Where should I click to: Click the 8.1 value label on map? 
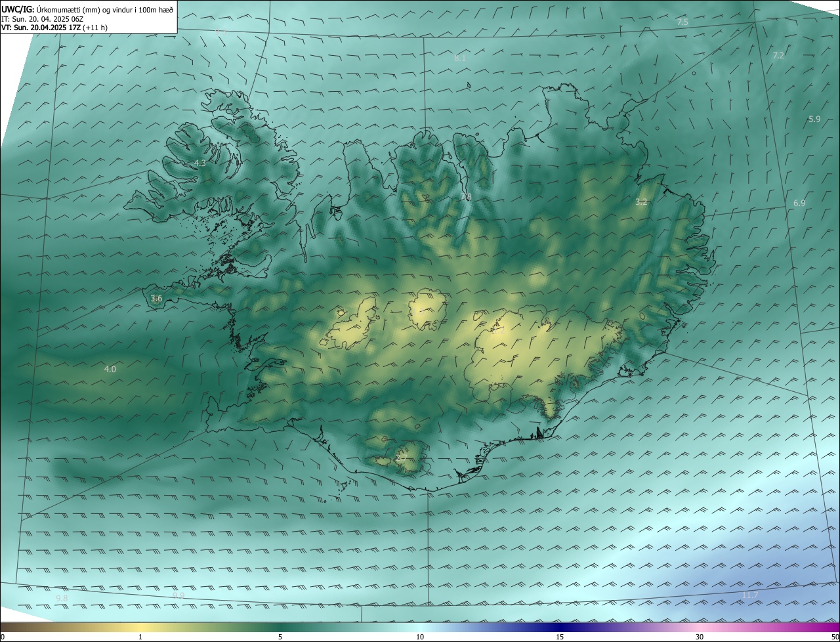pos(460,58)
